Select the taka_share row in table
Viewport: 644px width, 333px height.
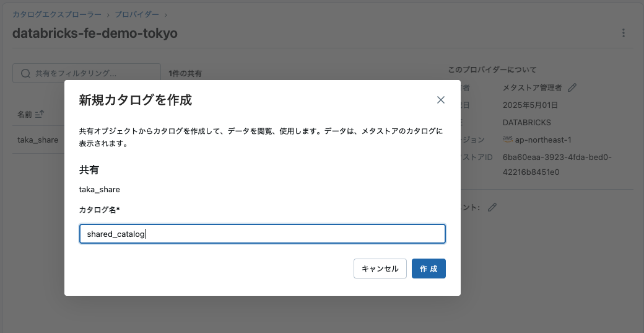click(x=38, y=140)
